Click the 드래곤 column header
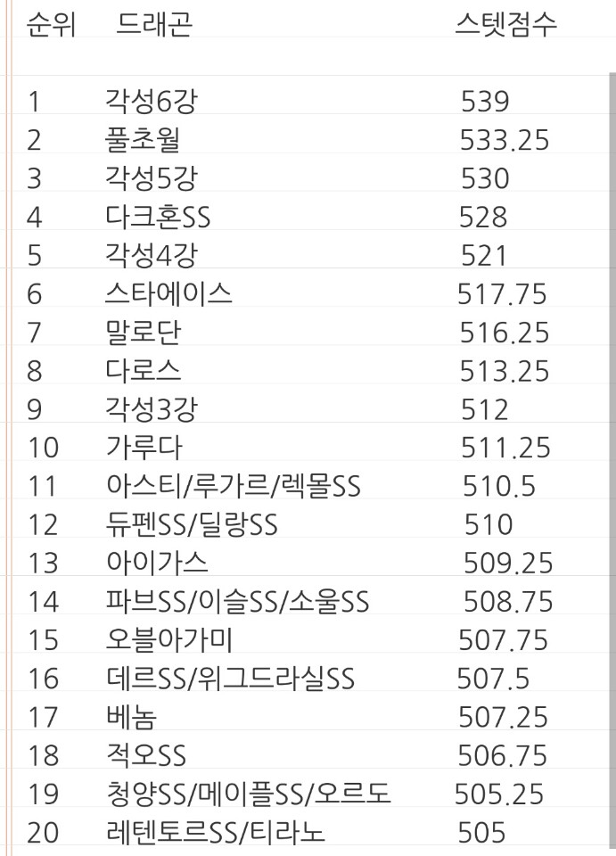The height and width of the screenshot is (856, 616). [x=154, y=25]
